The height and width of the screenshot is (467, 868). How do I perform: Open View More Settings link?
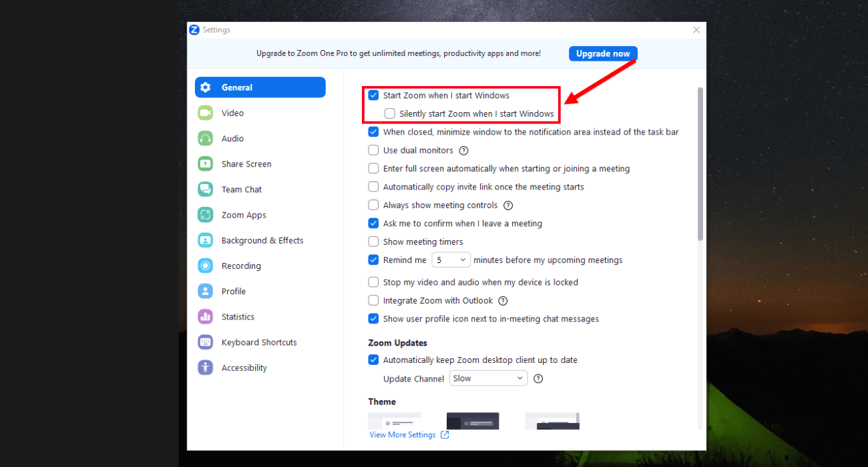403,435
